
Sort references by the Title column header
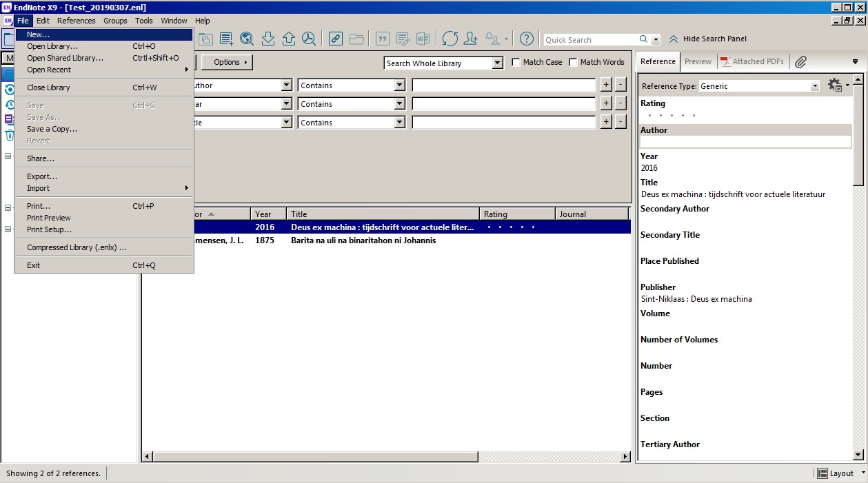point(383,214)
